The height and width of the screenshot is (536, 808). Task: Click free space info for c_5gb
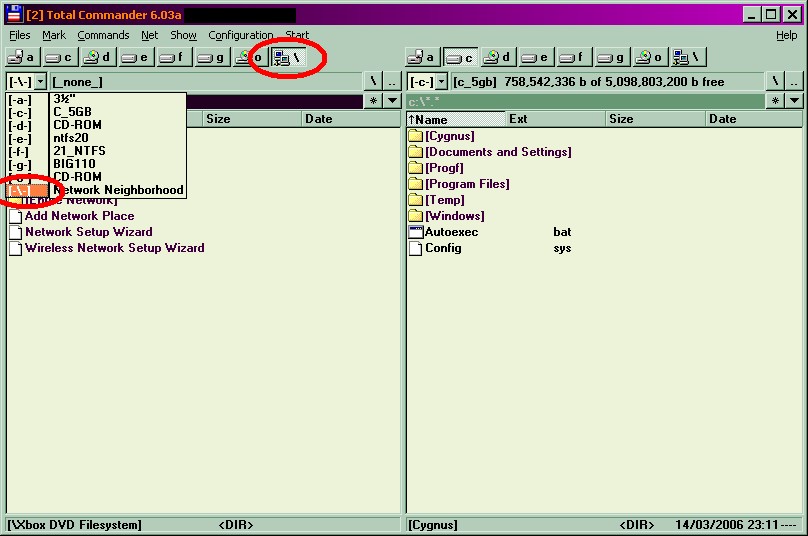click(614, 81)
